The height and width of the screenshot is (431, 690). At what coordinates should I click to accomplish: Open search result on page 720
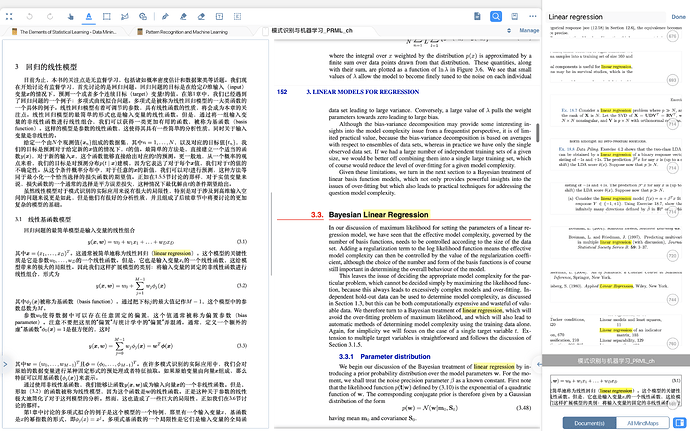point(616,243)
